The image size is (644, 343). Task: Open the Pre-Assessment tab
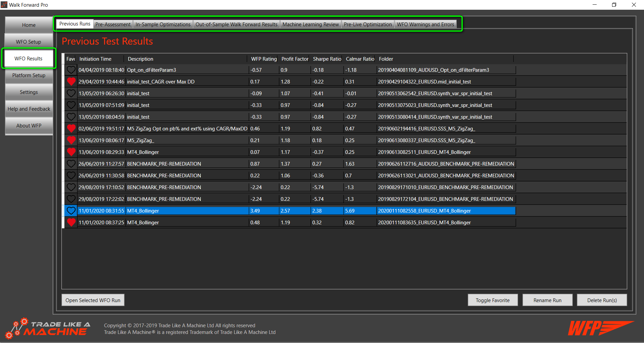(113, 24)
